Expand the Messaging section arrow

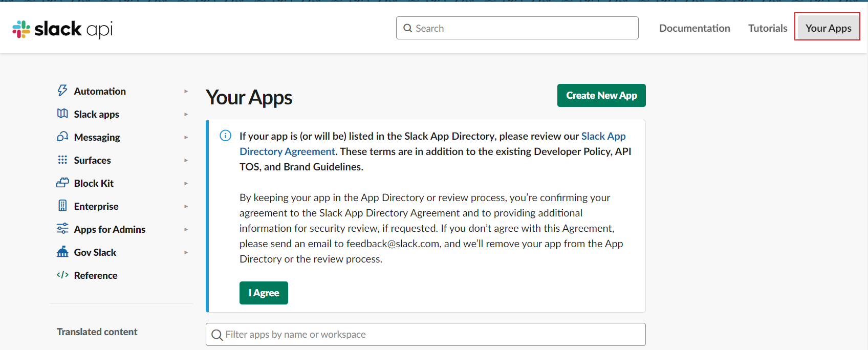186,137
